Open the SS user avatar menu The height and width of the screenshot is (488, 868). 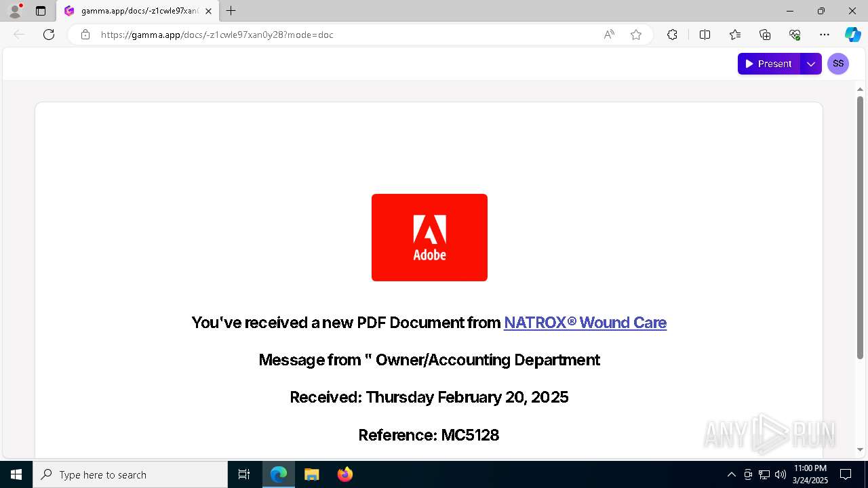[838, 64]
